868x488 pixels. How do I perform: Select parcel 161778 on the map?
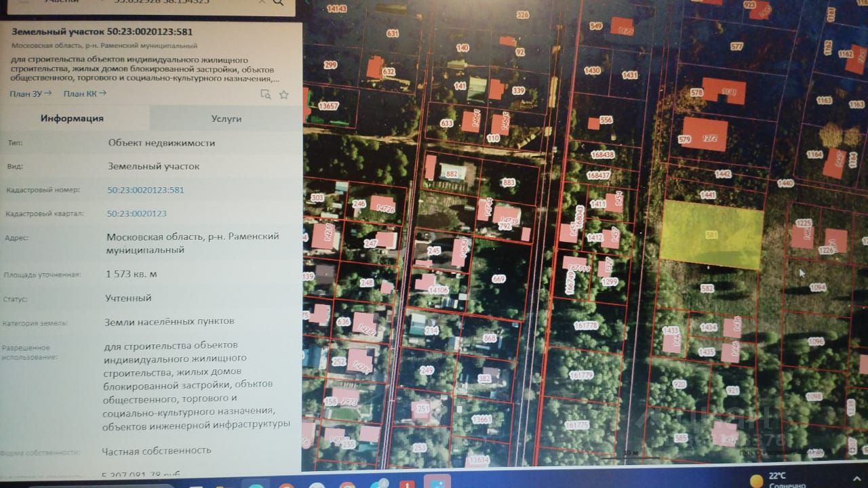click(x=585, y=325)
